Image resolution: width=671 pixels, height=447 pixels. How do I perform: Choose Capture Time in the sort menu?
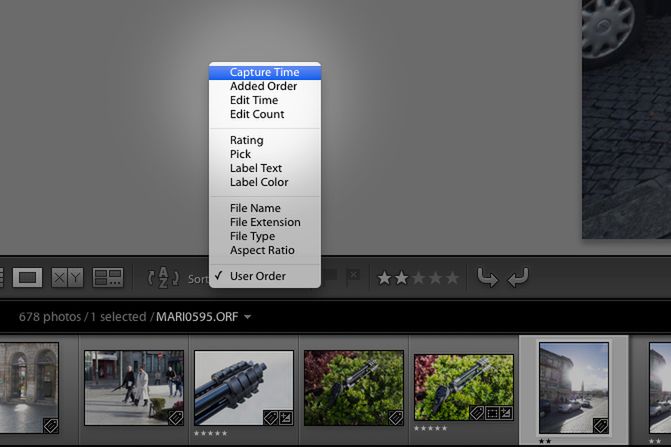265,72
